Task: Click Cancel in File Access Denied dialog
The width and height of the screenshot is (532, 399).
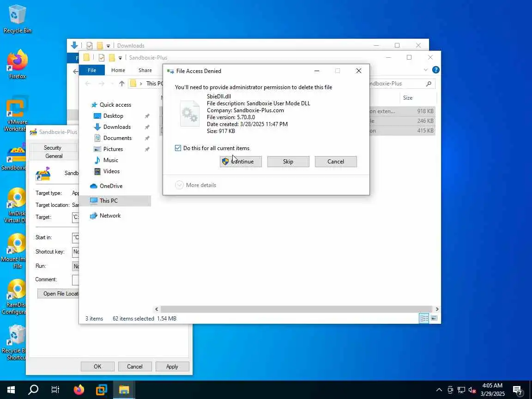Action: [x=336, y=162]
